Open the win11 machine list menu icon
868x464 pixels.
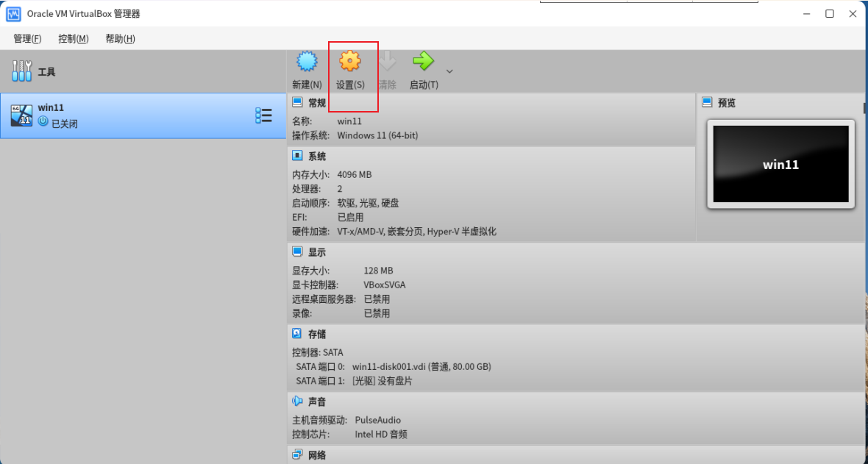(263, 115)
